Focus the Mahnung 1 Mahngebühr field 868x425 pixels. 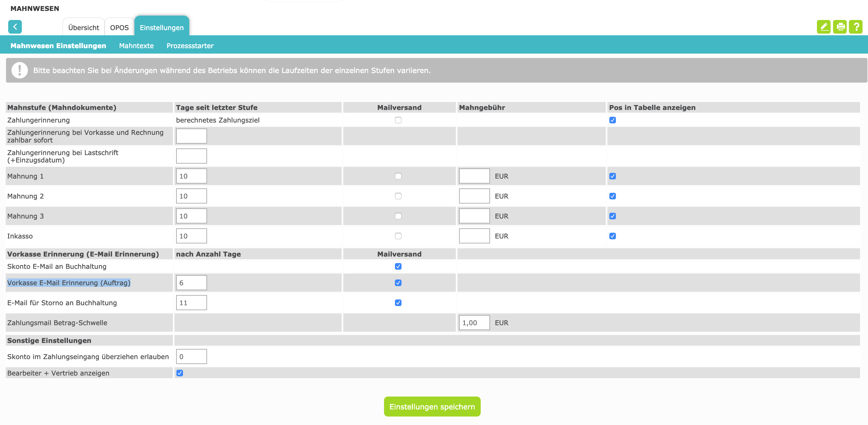tap(474, 176)
